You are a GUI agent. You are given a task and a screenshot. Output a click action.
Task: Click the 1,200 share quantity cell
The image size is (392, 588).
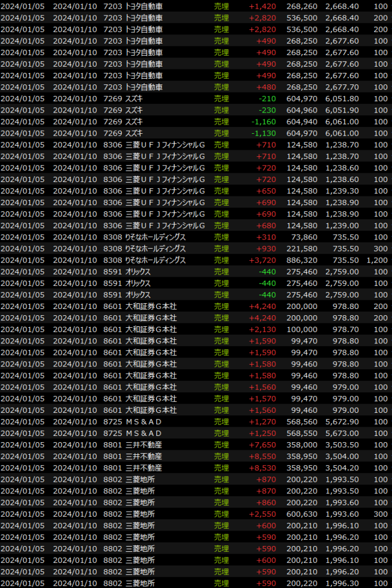click(x=378, y=260)
